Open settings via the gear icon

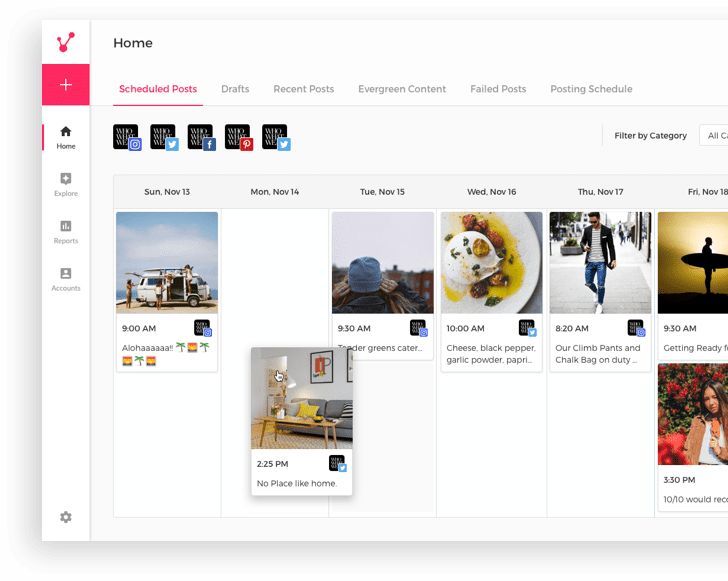click(65, 517)
